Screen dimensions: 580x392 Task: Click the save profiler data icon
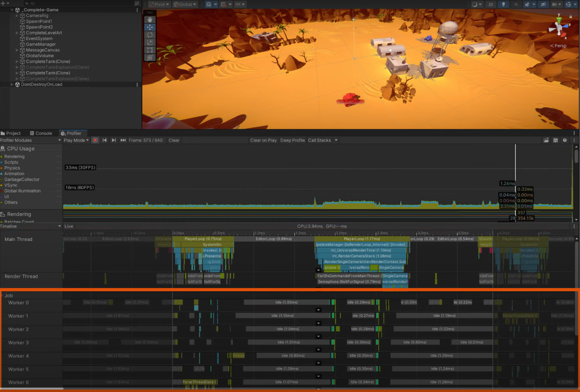click(555, 140)
